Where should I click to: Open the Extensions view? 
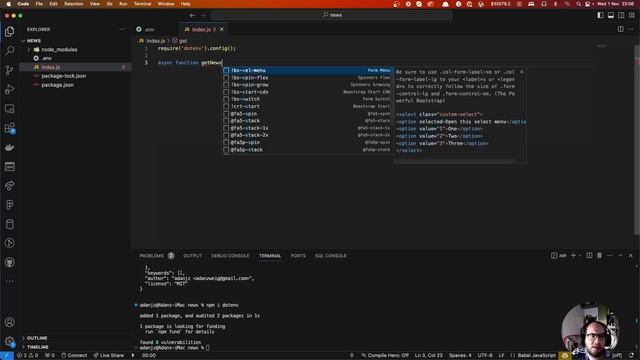[9, 128]
